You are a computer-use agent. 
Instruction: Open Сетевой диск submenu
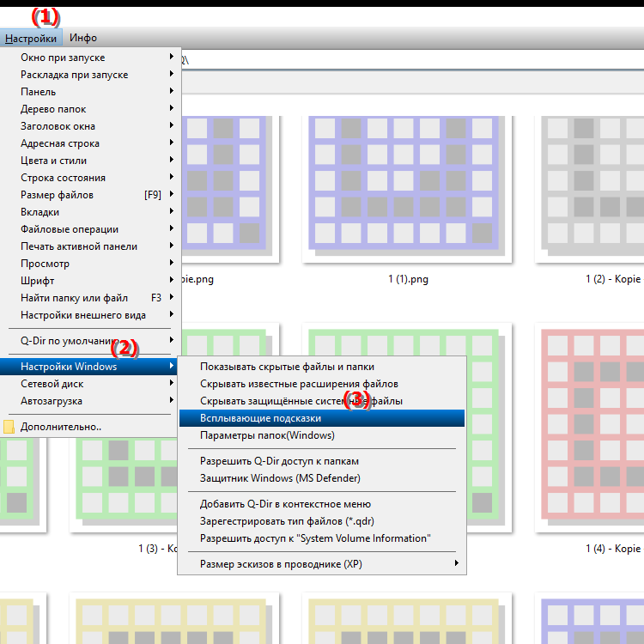pyautogui.click(x=90, y=384)
